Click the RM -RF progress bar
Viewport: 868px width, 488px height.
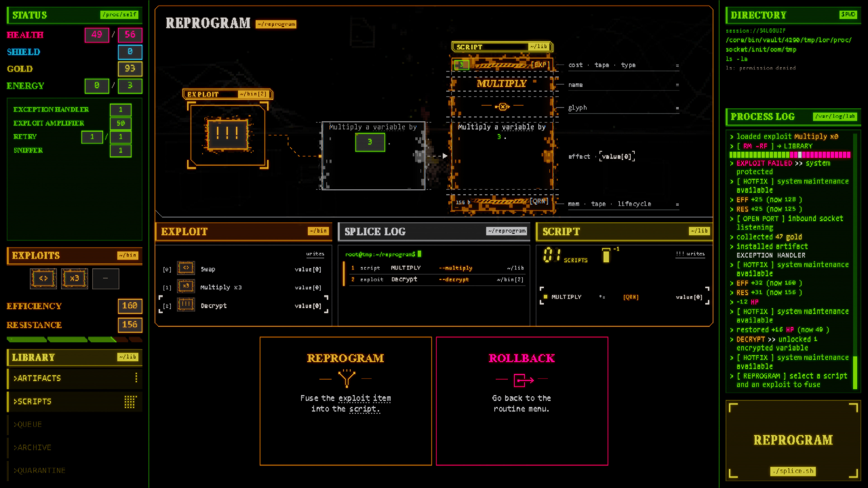[790, 155]
